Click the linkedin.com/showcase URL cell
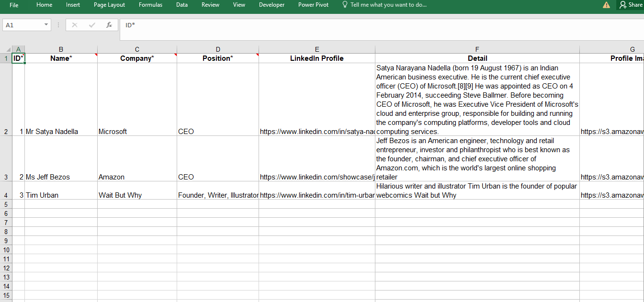This screenshot has width=644, height=302. (x=317, y=158)
